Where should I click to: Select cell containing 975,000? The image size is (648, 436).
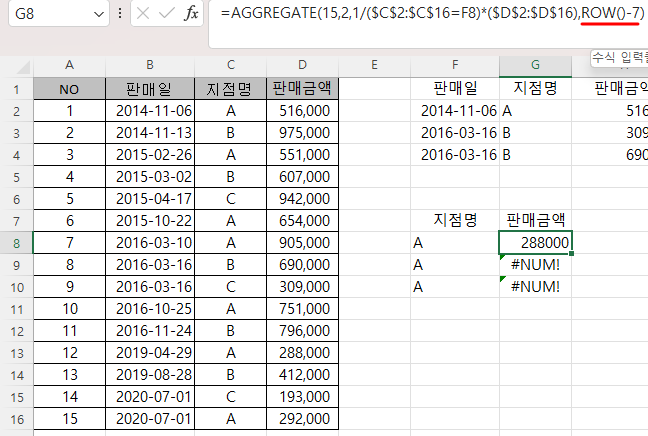click(x=303, y=133)
